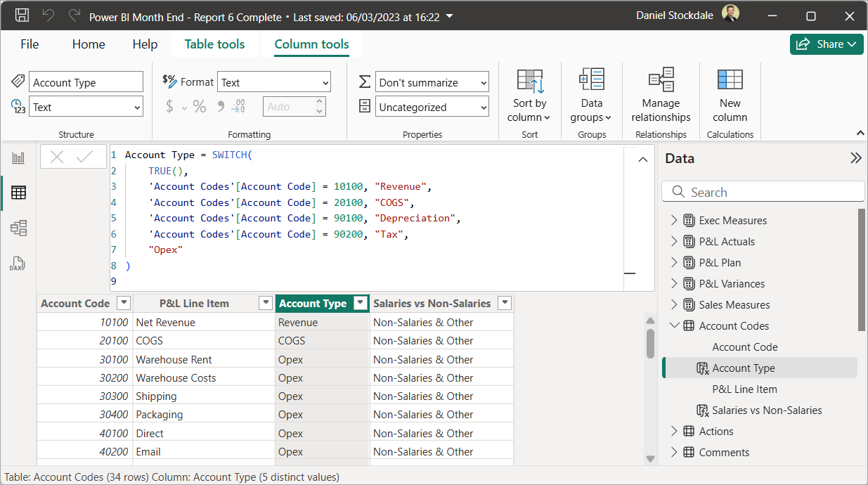Click the Share button
The width and height of the screenshot is (868, 485).
tap(827, 44)
